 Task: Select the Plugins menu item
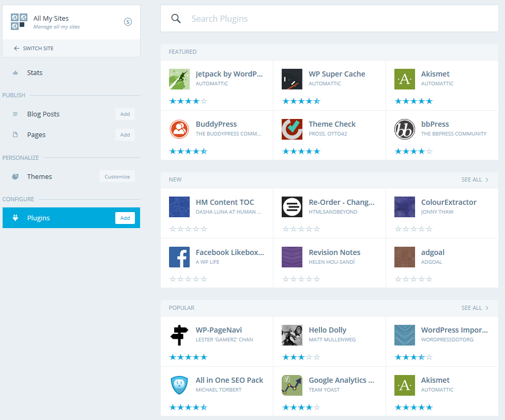pos(71,218)
